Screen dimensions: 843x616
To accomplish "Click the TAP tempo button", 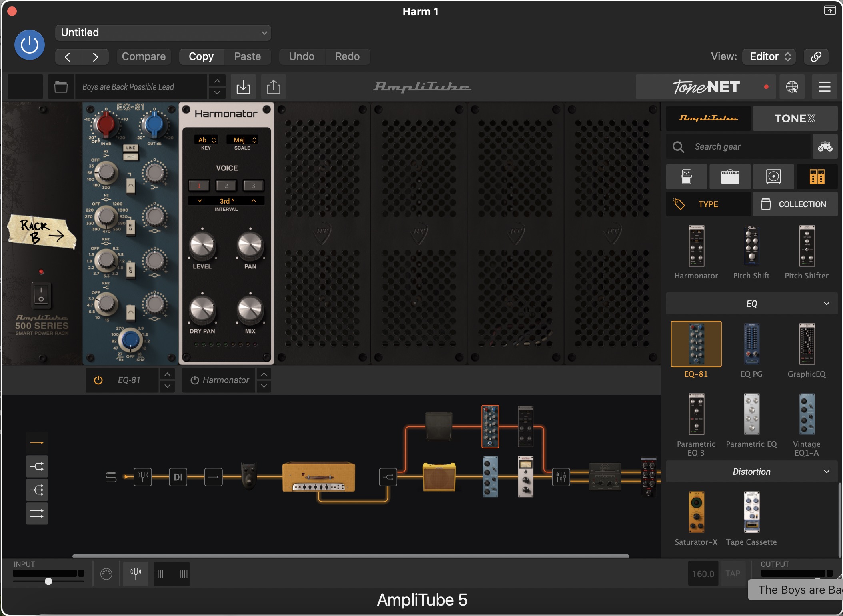I will coord(733,574).
